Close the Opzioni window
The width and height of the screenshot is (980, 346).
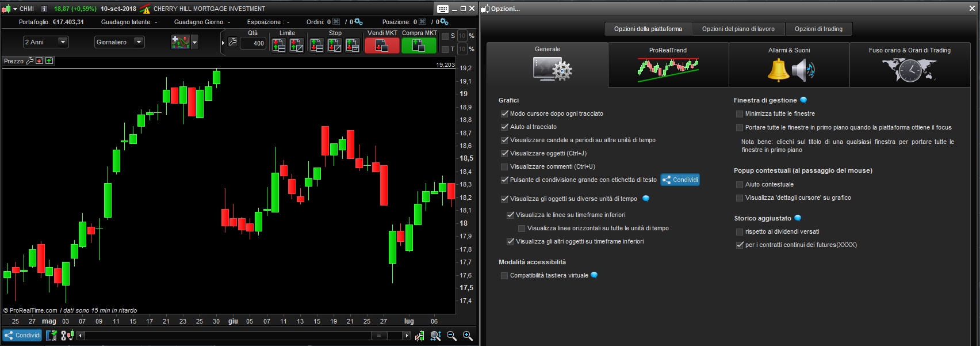(973, 8)
